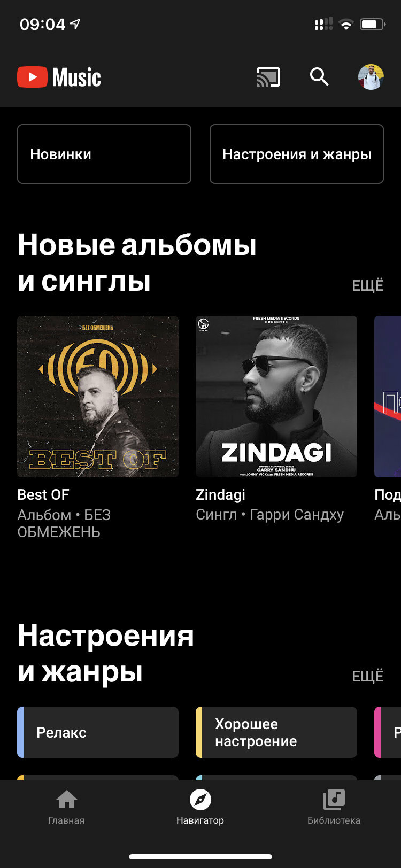Show more moods and genres via ЕЩЁ
The image size is (401, 868).
[x=368, y=676]
